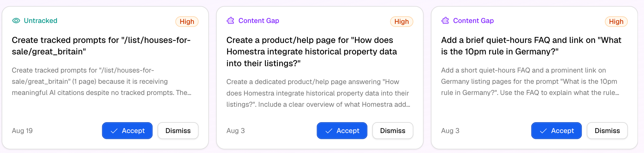Dismiss the houses-for-sale tracked prompts suggestion
This screenshot has height=153, width=644.
pos(178,131)
